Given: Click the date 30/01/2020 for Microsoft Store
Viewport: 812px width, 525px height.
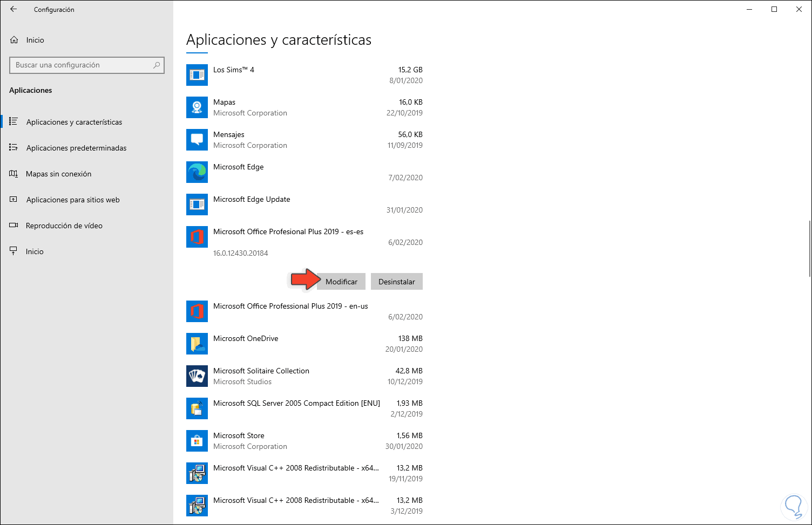Looking at the screenshot, I should tap(404, 446).
